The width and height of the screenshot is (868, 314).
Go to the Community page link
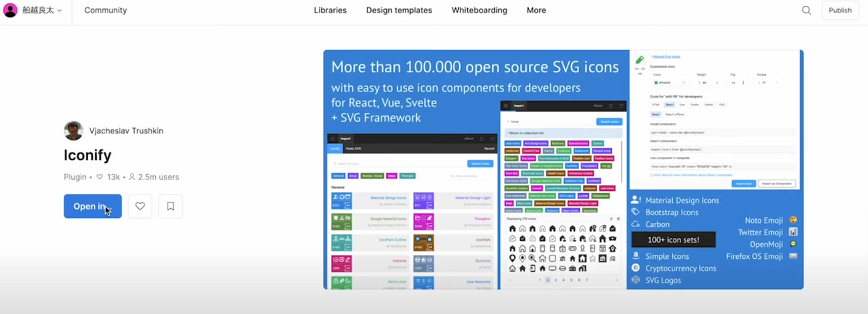pos(105,10)
